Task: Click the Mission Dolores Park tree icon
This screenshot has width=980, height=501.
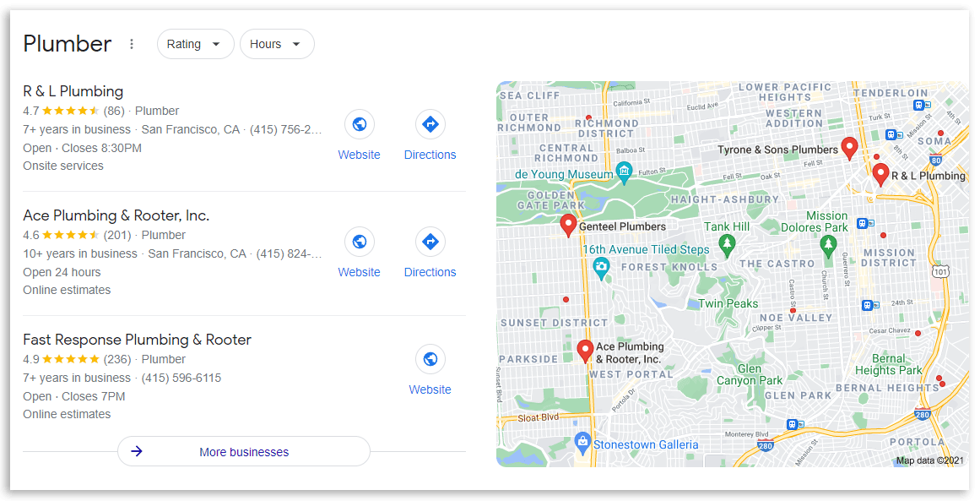Action: click(x=828, y=247)
